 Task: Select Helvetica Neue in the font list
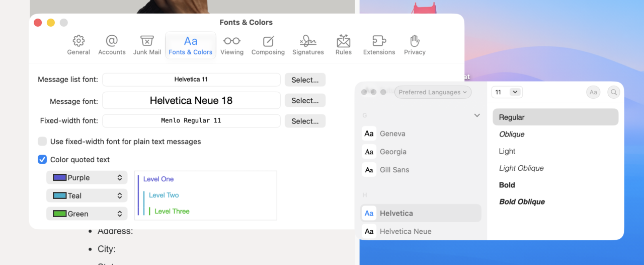421,231
